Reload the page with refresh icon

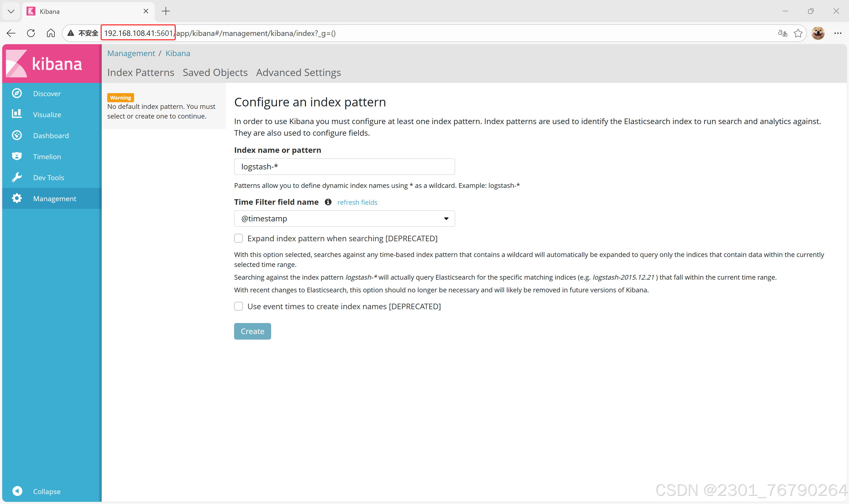pos(31,33)
